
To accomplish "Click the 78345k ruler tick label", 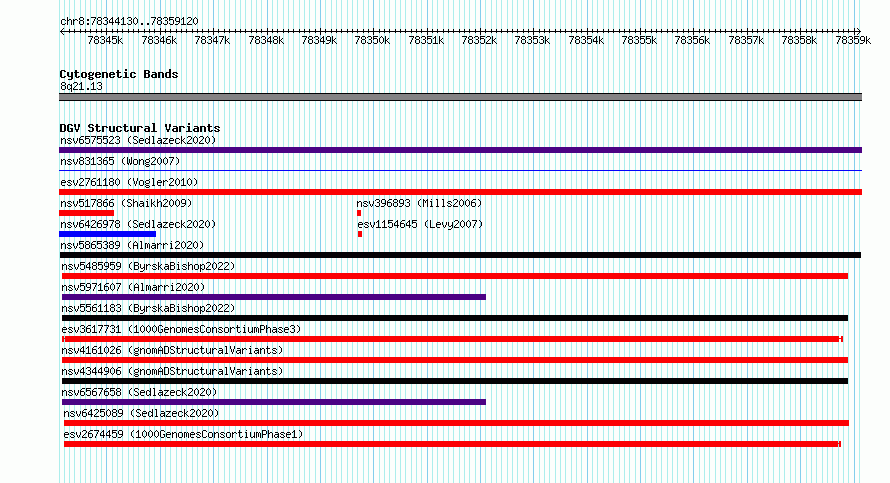I will pos(105,40).
